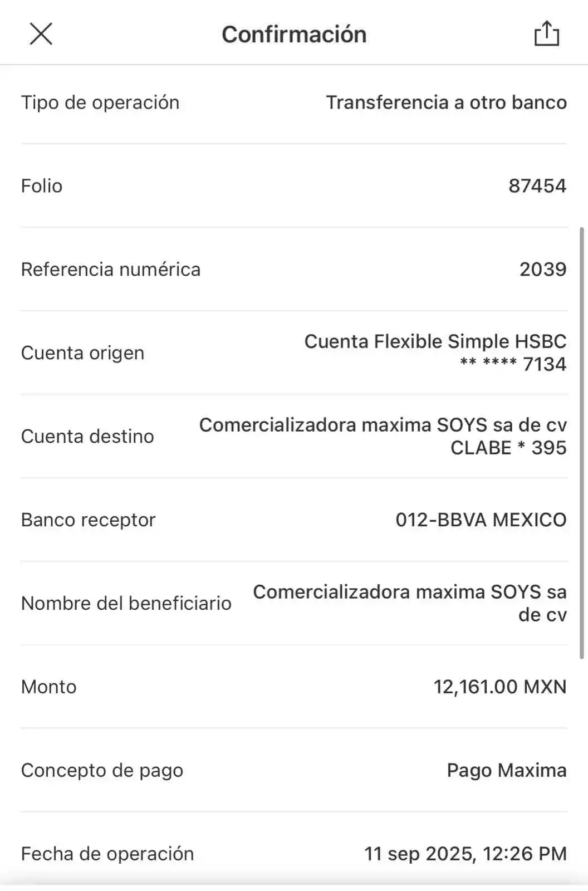The image size is (588, 891).
Task: Select the Cuenta Flexible Simple HSBC account
Action: (x=435, y=341)
